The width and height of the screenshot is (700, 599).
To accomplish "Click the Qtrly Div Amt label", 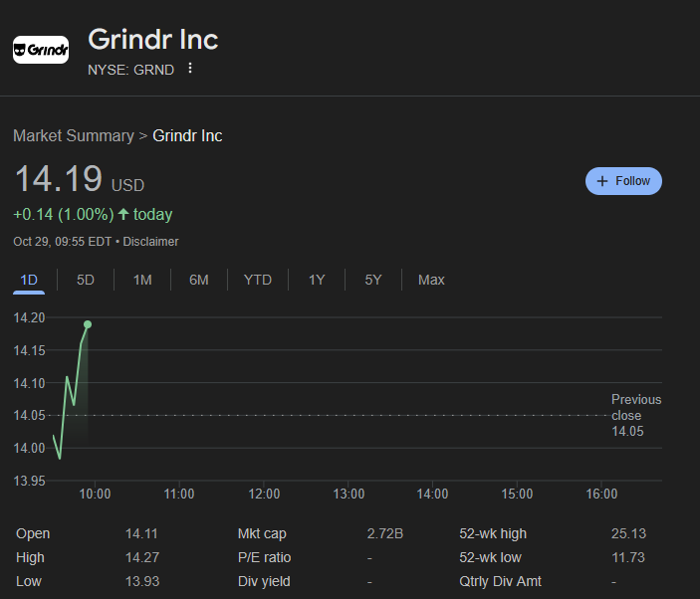I will [x=500, y=582].
